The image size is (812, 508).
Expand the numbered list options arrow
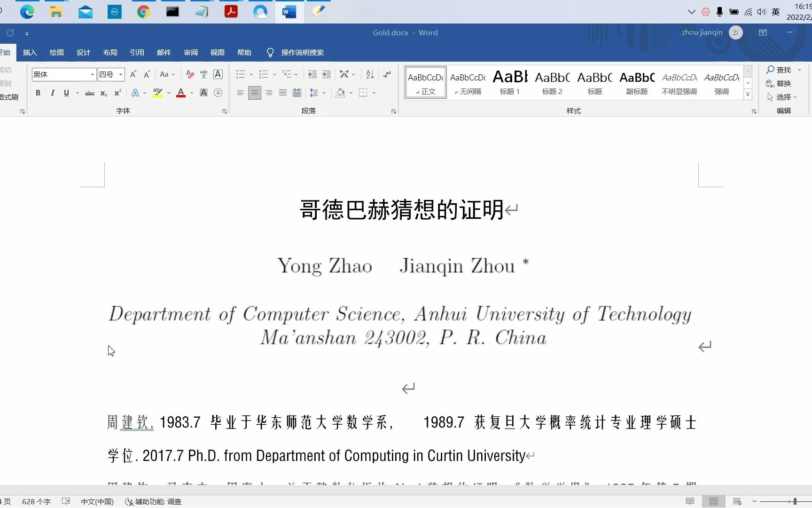[x=274, y=74]
